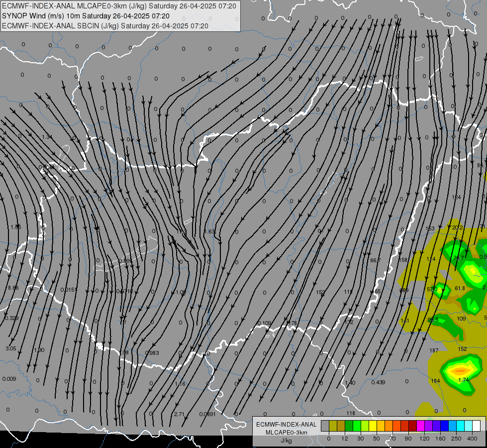Image resolution: width=487 pixels, height=448 pixels.
Task: Click the map value '1.00'
Action: pyautogui.click(x=181, y=292)
